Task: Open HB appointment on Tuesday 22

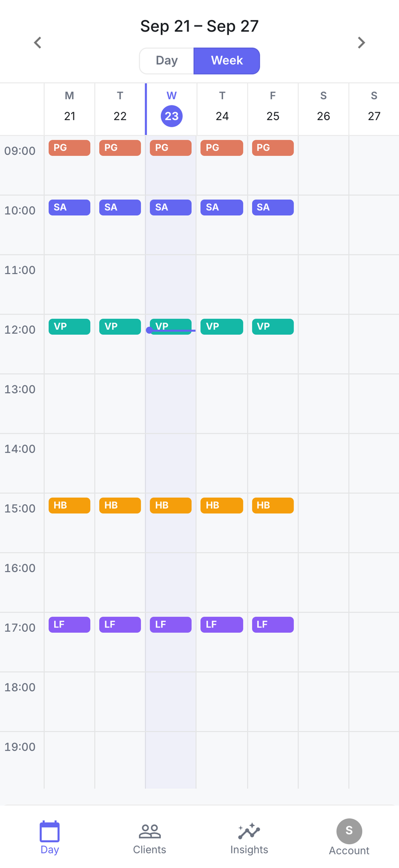Action: pyautogui.click(x=120, y=505)
